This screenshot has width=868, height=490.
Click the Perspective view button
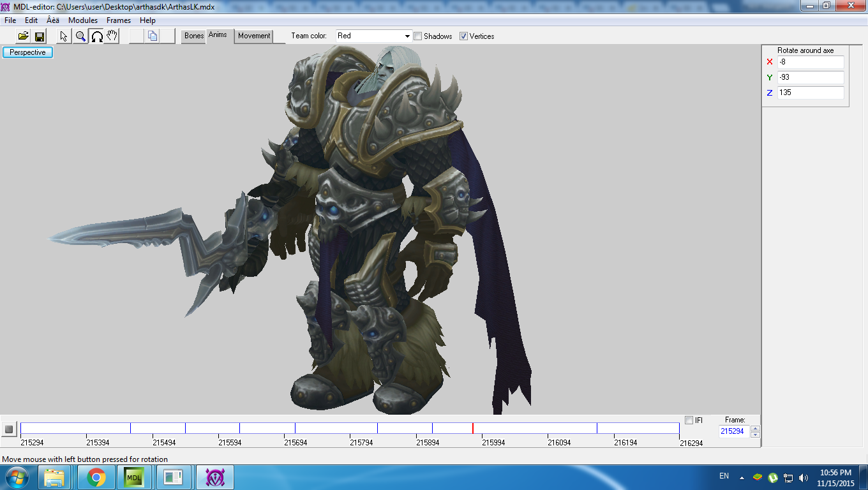click(27, 52)
